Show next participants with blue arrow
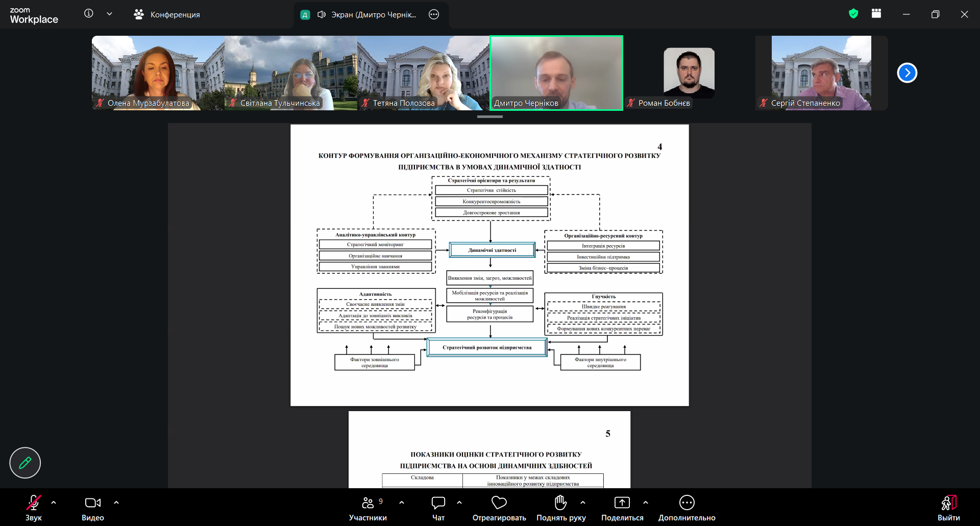 (x=907, y=73)
